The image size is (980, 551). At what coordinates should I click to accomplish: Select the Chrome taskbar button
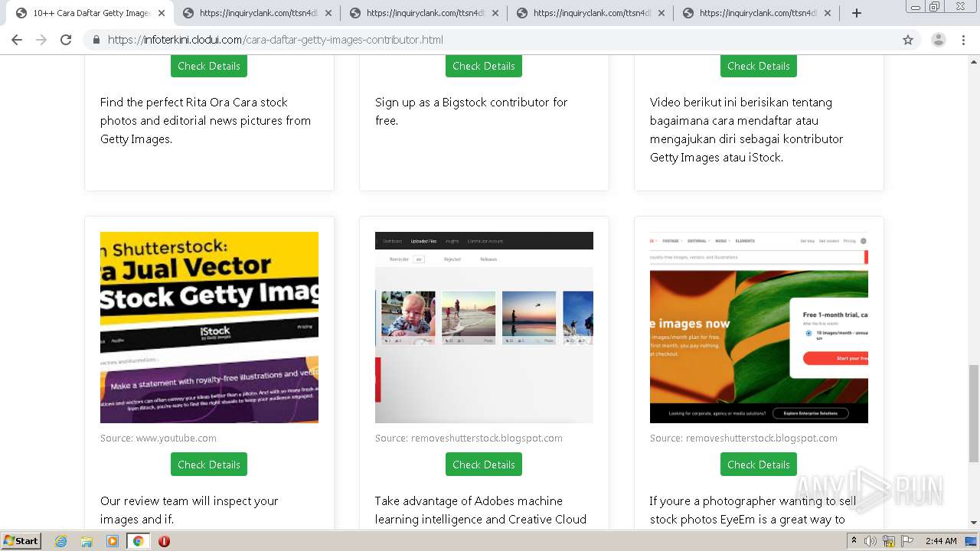[138, 541]
